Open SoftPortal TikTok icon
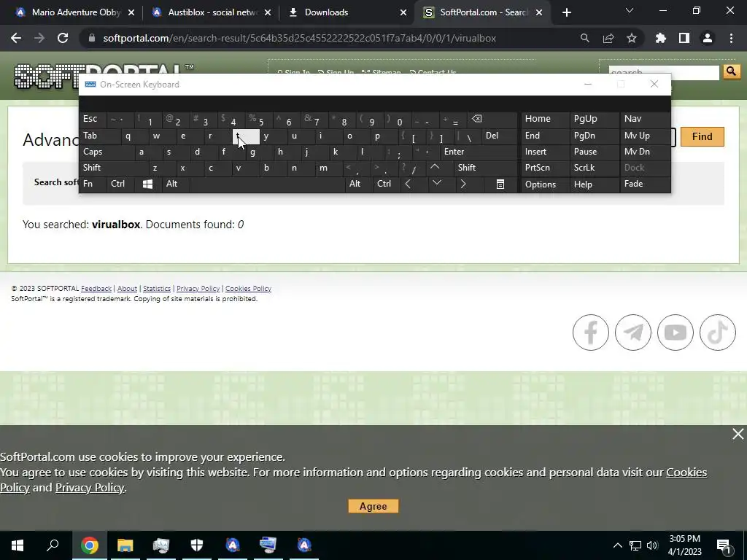 pyautogui.click(x=718, y=332)
